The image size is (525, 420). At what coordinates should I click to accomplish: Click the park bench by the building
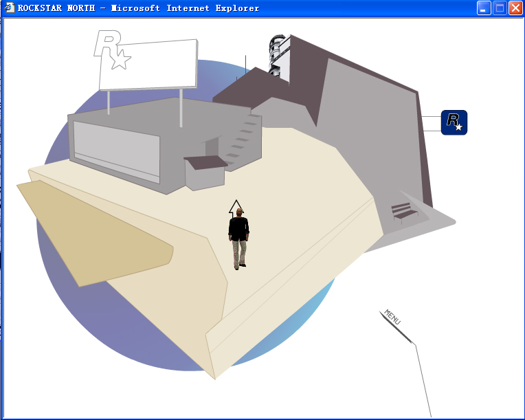click(405, 212)
